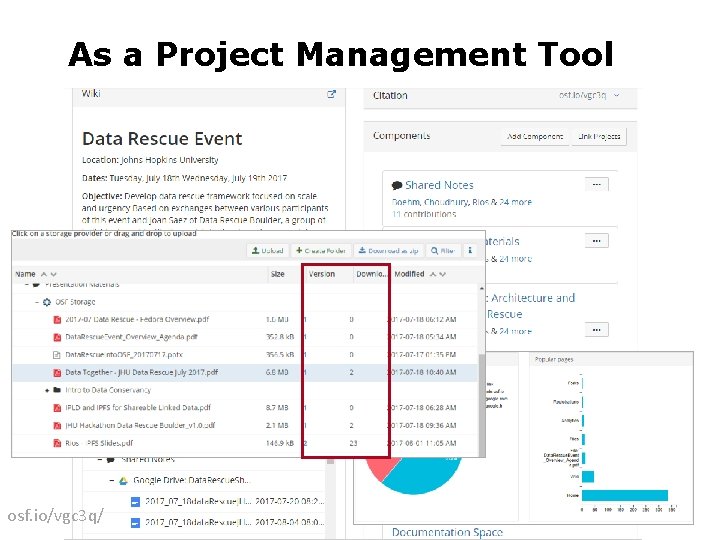Open the Architecture and Rescue component link

pyautogui.click(x=530, y=306)
